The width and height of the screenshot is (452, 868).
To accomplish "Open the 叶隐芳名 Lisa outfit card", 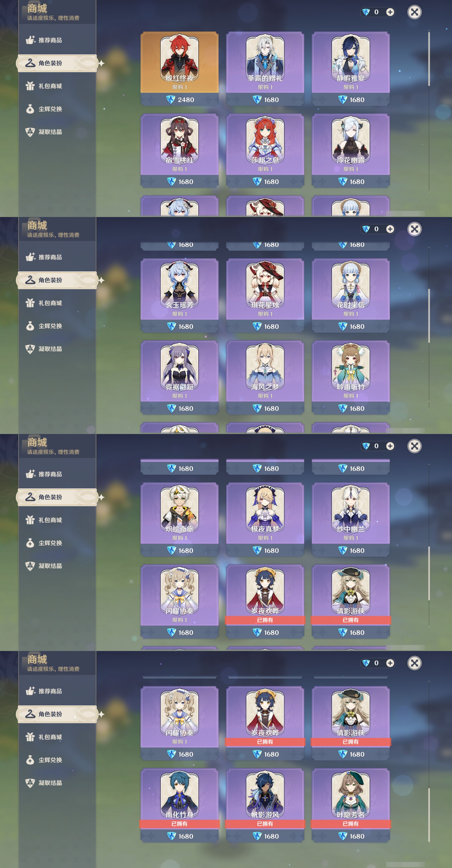I will coord(351,805).
